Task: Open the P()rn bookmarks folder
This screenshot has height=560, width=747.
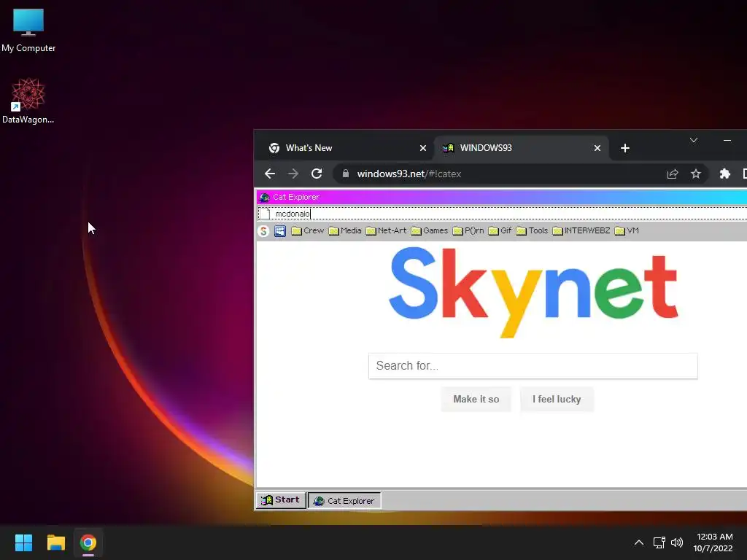Action: pos(468,231)
